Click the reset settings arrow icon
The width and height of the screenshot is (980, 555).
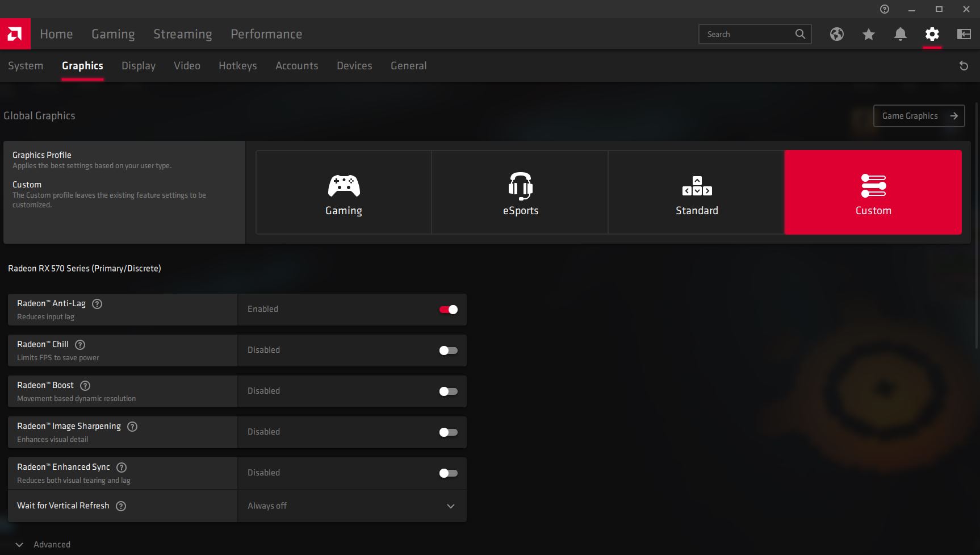click(x=964, y=66)
